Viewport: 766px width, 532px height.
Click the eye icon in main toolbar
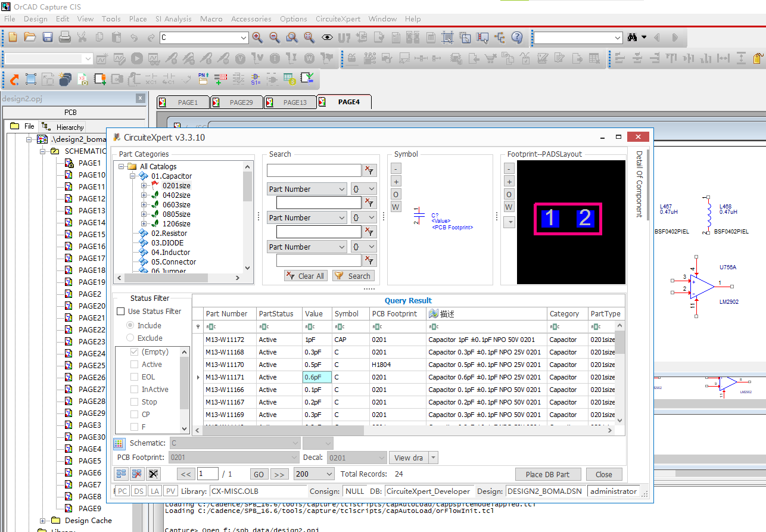pos(327,38)
